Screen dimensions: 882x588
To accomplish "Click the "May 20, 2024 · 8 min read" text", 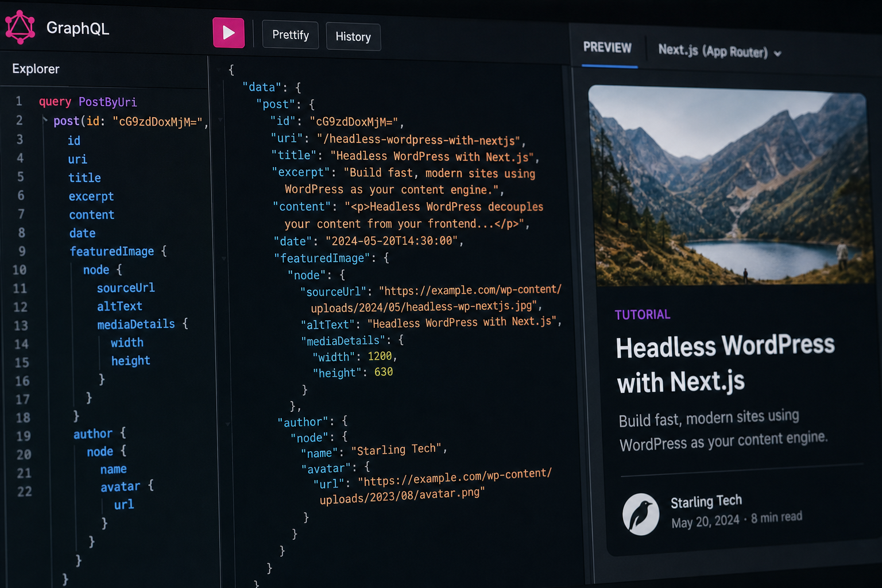I will (737, 520).
